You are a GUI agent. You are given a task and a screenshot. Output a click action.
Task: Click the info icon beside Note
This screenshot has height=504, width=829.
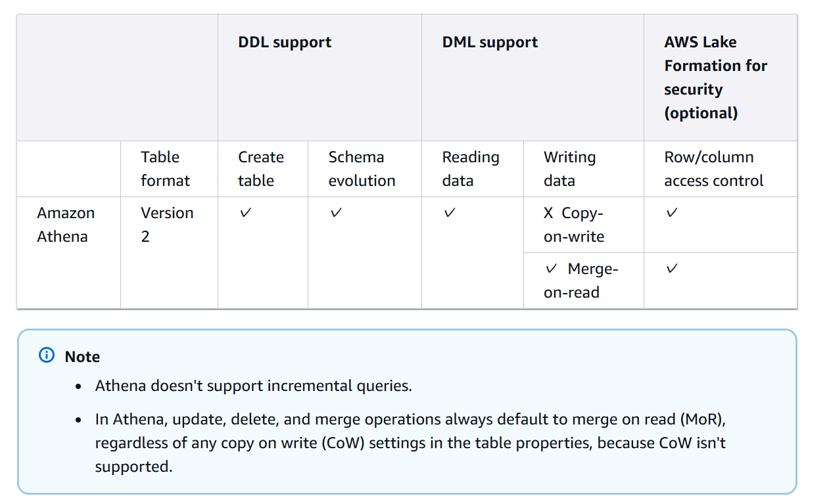47,356
